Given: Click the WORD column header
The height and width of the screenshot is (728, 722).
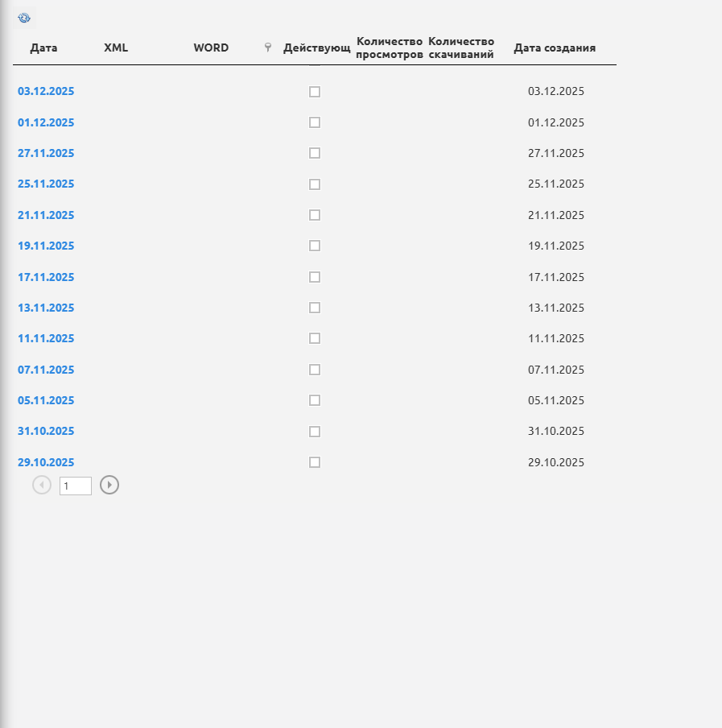Looking at the screenshot, I should (211, 48).
